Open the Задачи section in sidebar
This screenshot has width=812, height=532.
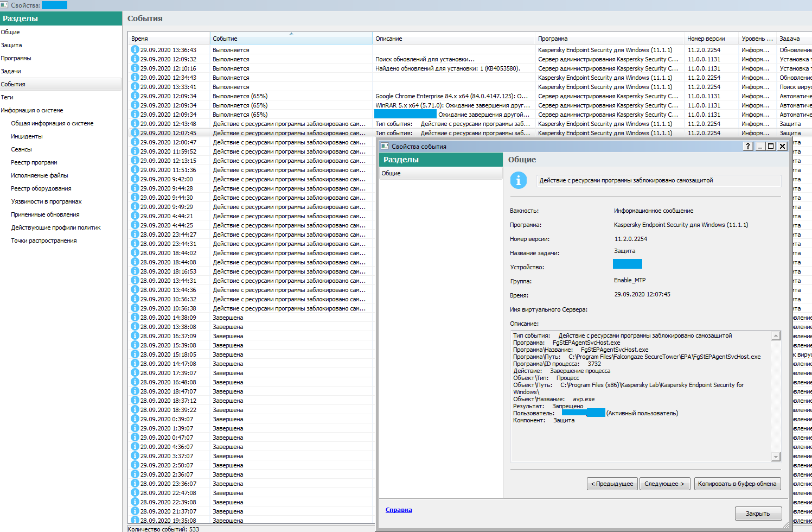[11, 71]
